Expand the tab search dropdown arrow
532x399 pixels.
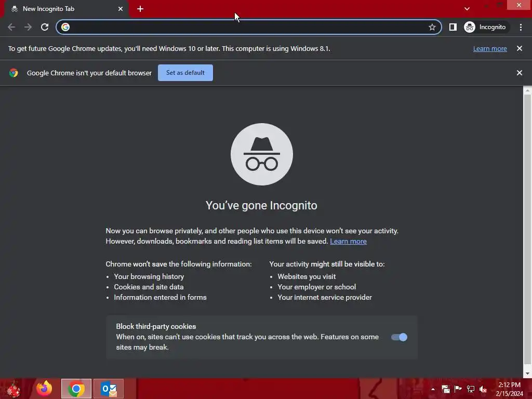467,9
